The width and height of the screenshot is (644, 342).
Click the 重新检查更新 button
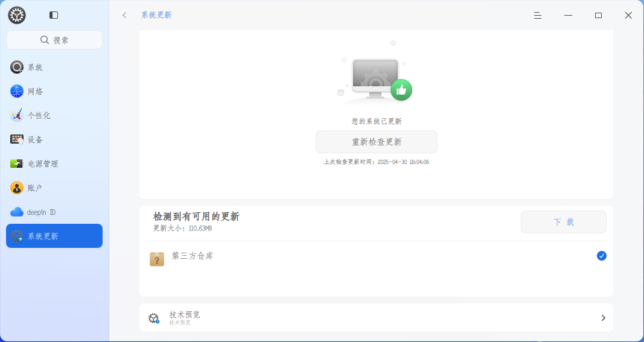(377, 142)
